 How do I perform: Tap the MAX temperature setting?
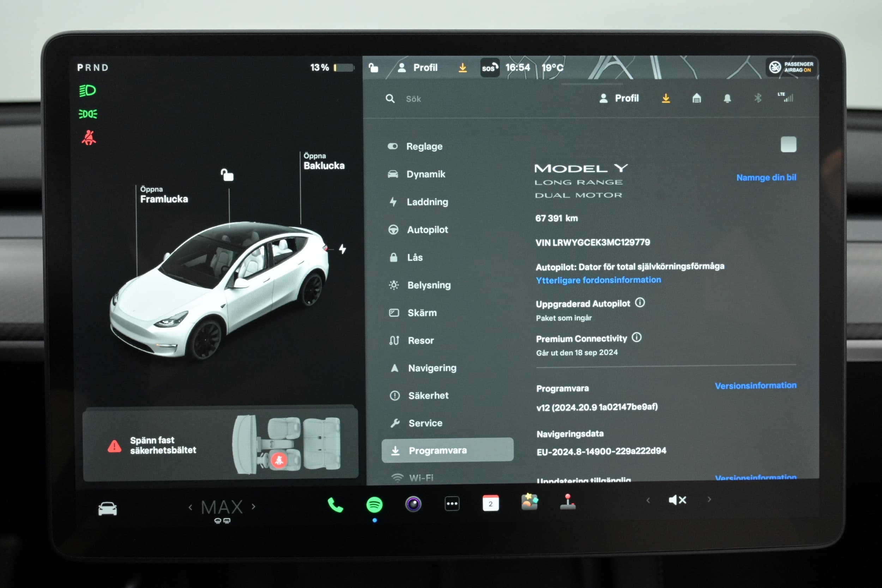tap(222, 507)
